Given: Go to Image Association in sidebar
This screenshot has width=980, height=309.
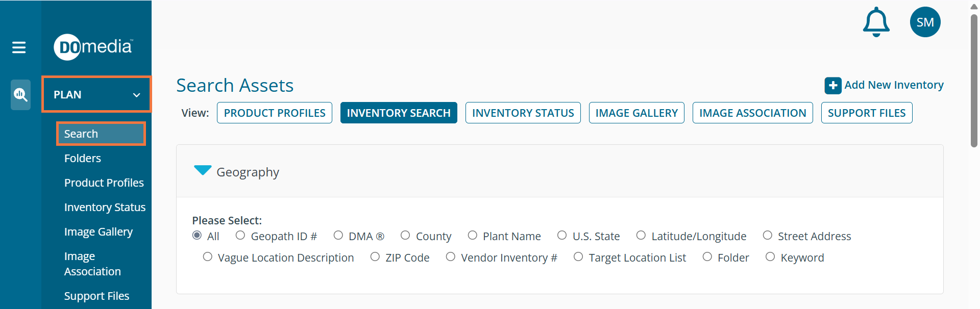Looking at the screenshot, I should pos(92,264).
